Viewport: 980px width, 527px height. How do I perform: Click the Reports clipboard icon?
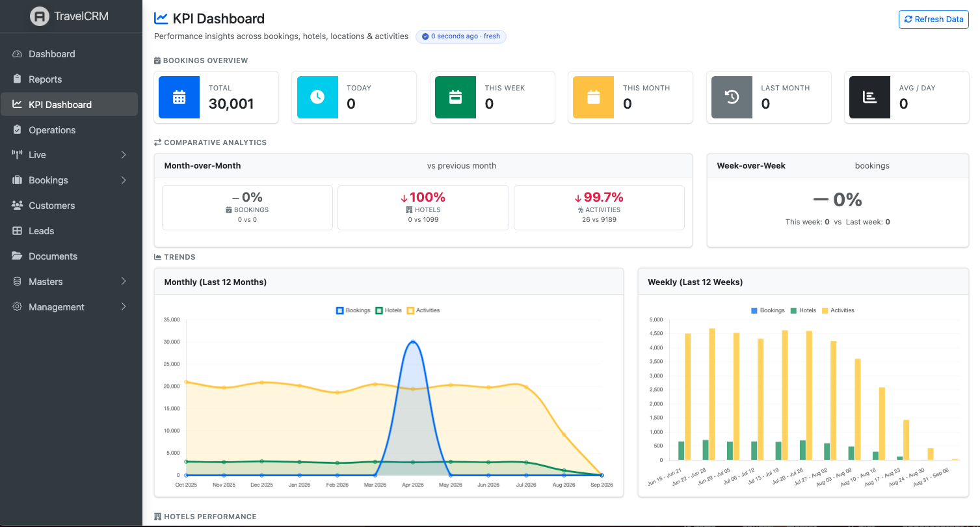pyautogui.click(x=17, y=79)
